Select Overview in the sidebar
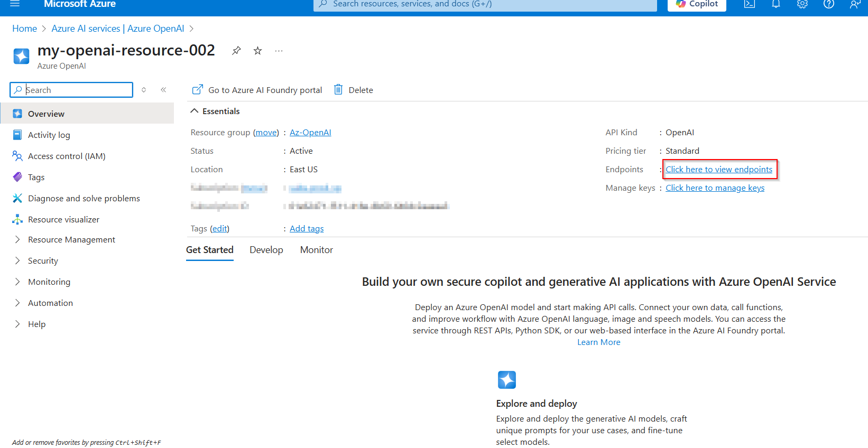The height and width of the screenshot is (448, 868). [x=87, y=114]
